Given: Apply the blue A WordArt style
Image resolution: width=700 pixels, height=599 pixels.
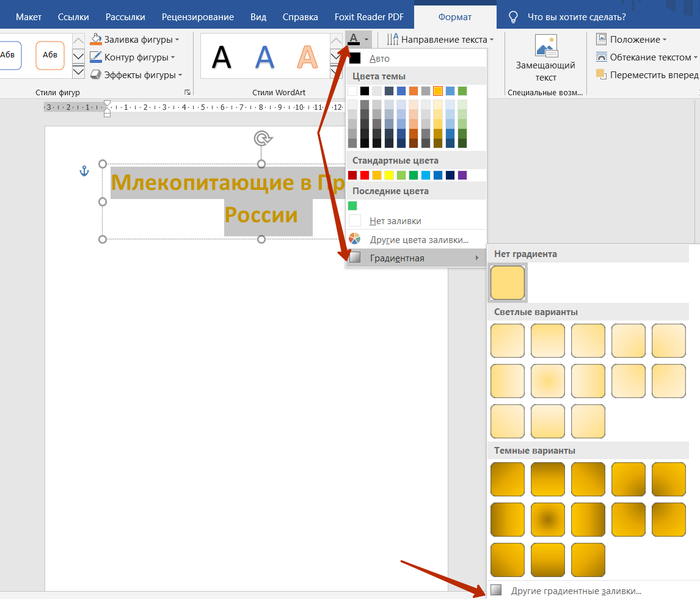Looking at the screenshot, I should (264, 57).
